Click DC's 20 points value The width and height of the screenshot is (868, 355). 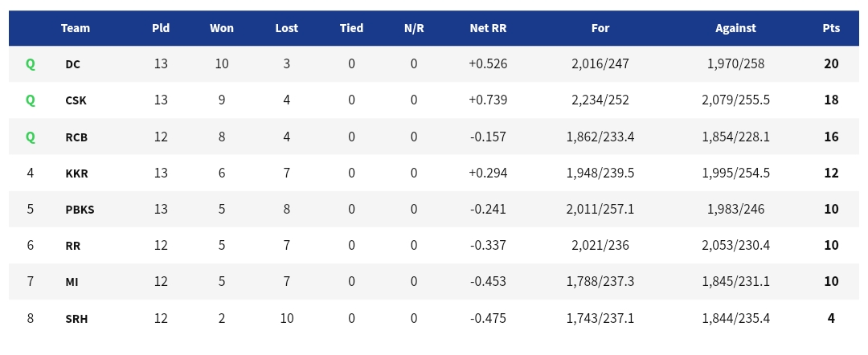click(831, 64)
